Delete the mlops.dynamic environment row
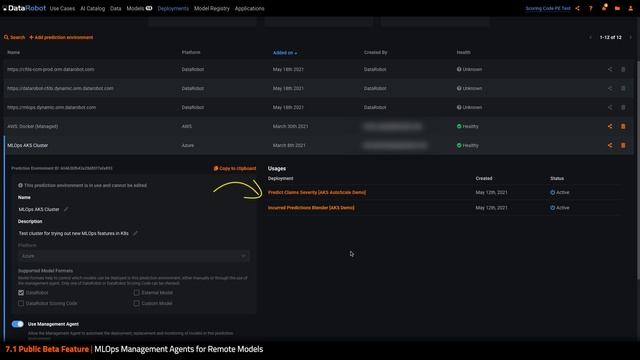This screenshot has width=640, height=360. [x=623, y=107]
